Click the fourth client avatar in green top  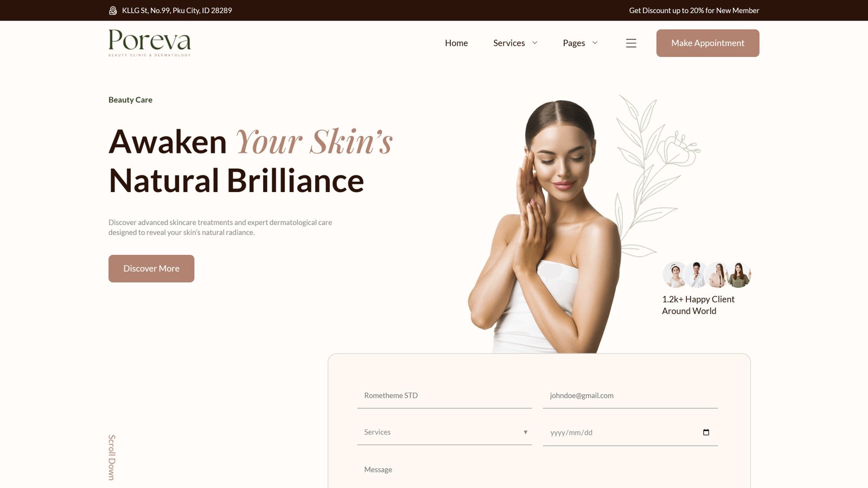tap(738, 275)
